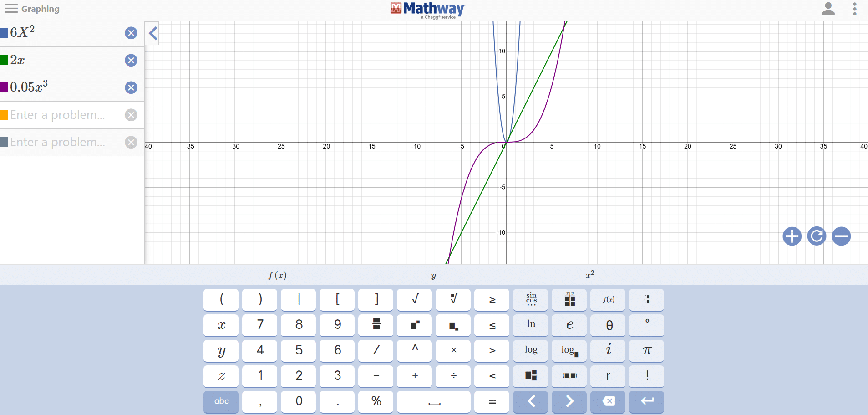Move cursor right with arrow key
The width and height of the screenshot is (868, 415).
570,401
